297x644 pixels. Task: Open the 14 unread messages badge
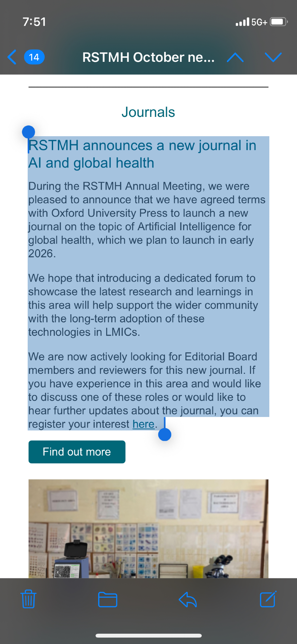tap(34, 57)
